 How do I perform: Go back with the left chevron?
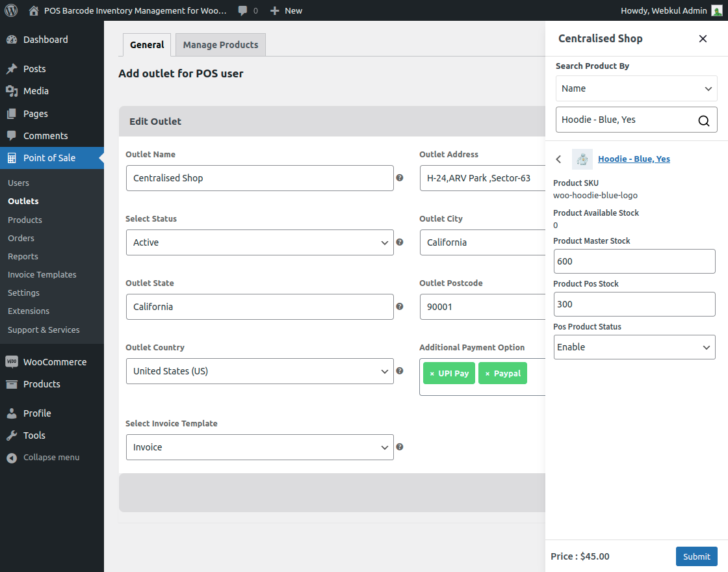(x=558, y=159)
